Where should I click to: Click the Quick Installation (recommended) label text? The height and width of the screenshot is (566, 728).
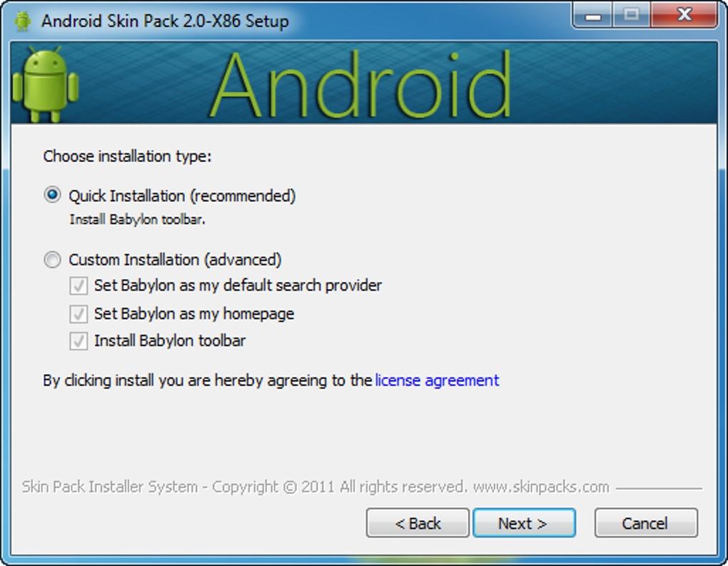click(182, 196)
